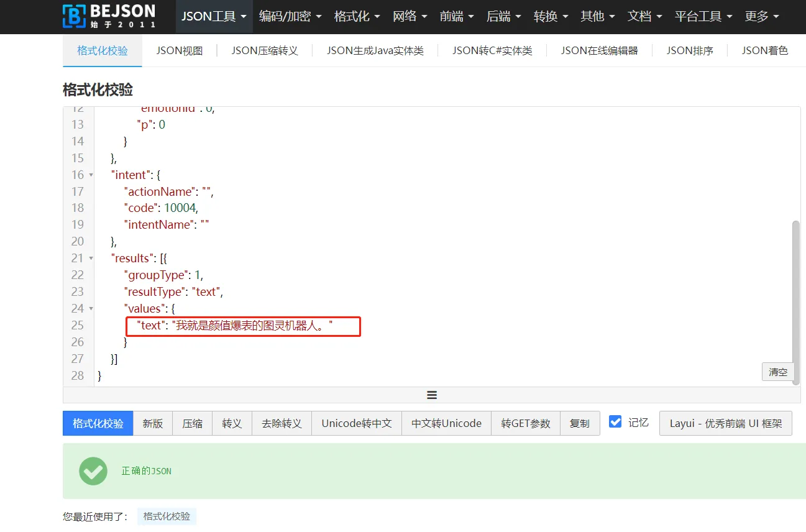Open the 网络 dropdown menu
Viewport: 806px width, 532px height.
pyautogui.click(x=410, y=17)
